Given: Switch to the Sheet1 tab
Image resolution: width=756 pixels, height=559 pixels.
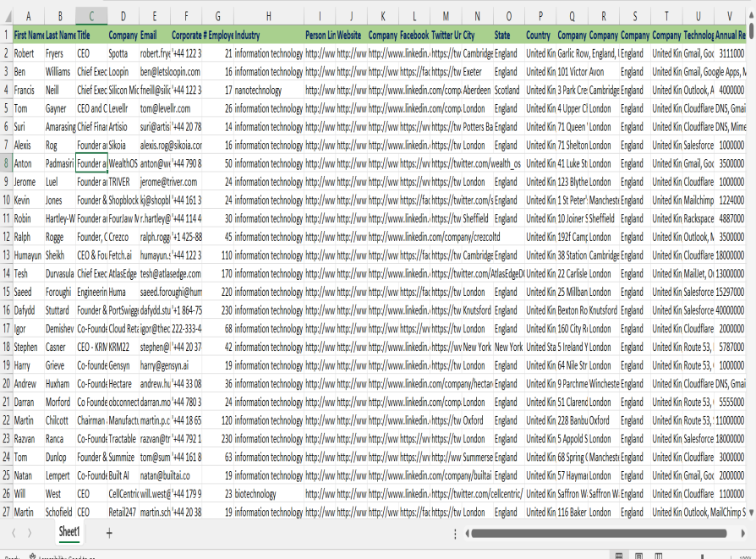Looking at the screenshot, I should (x=69, y=532).
